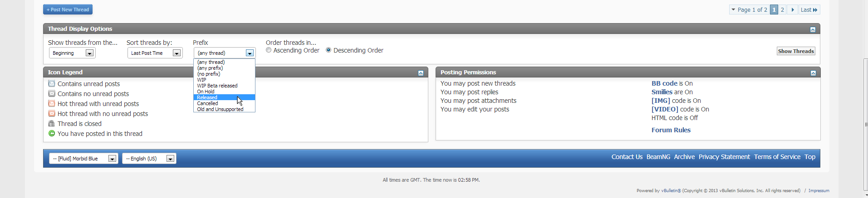The height and width of the screenshot is (198, 868).
Task: Open the 'Beginning' time range dropdown
Action: pyautogui.click(x=72, y=53)
